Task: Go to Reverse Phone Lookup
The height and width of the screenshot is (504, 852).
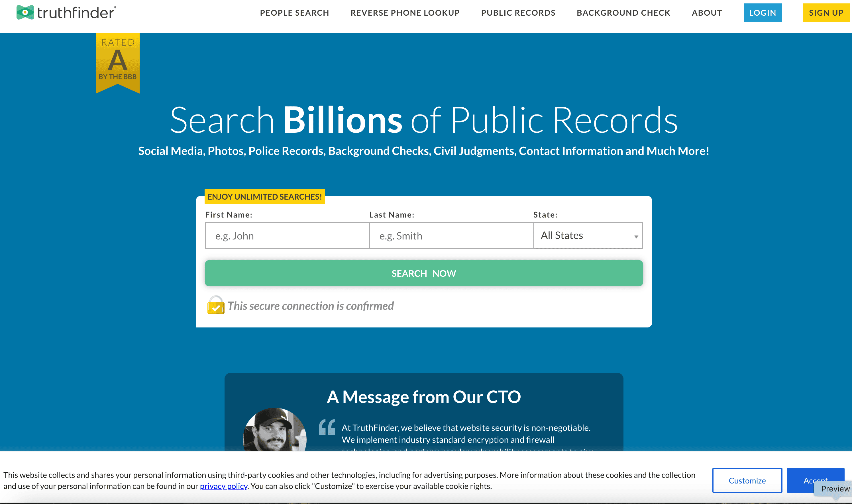Action: pos(405,13)
